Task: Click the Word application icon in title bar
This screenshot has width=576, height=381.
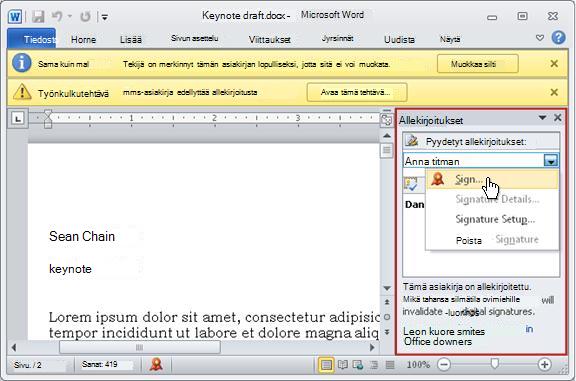Action: pyautogui.click(x=15, y=17)
